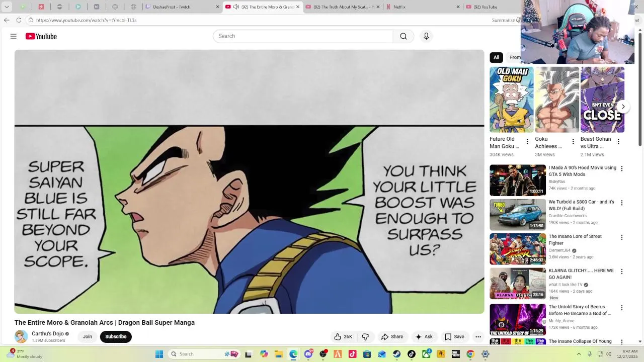The height and width of the screenshot is (362, 644).
Task: Close the DeshaeFrost Twitch tab
Action: (x=217, y=7)
